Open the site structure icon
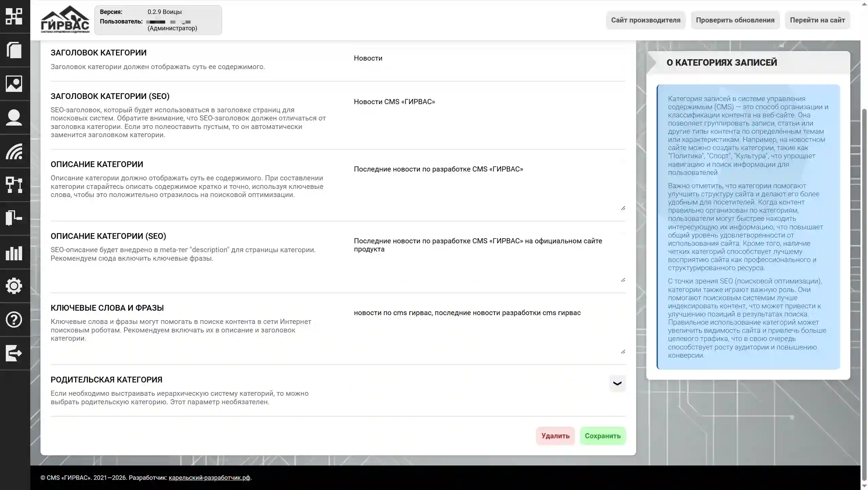The width and height of the screenshot is (868, 490). [x=14, y=185]
